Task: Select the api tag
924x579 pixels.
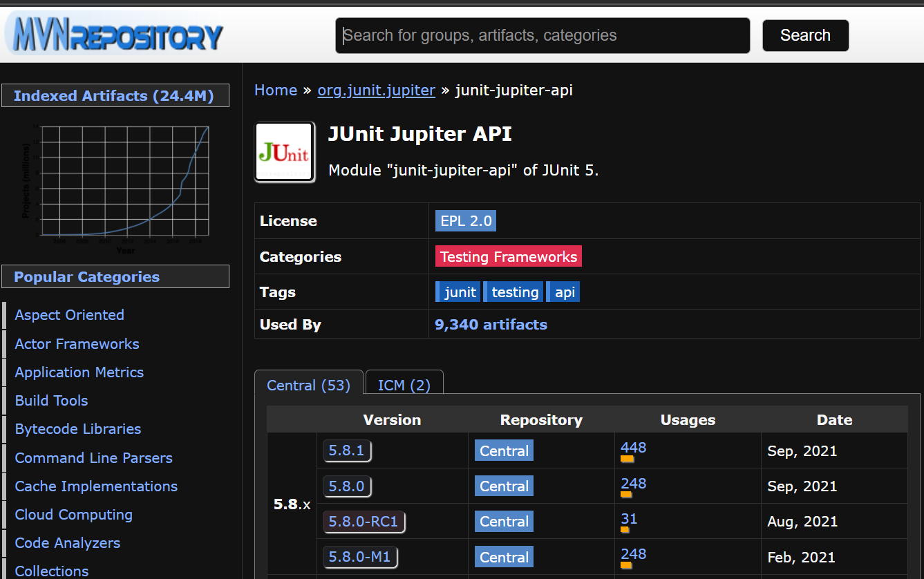Action: point(563,292)
